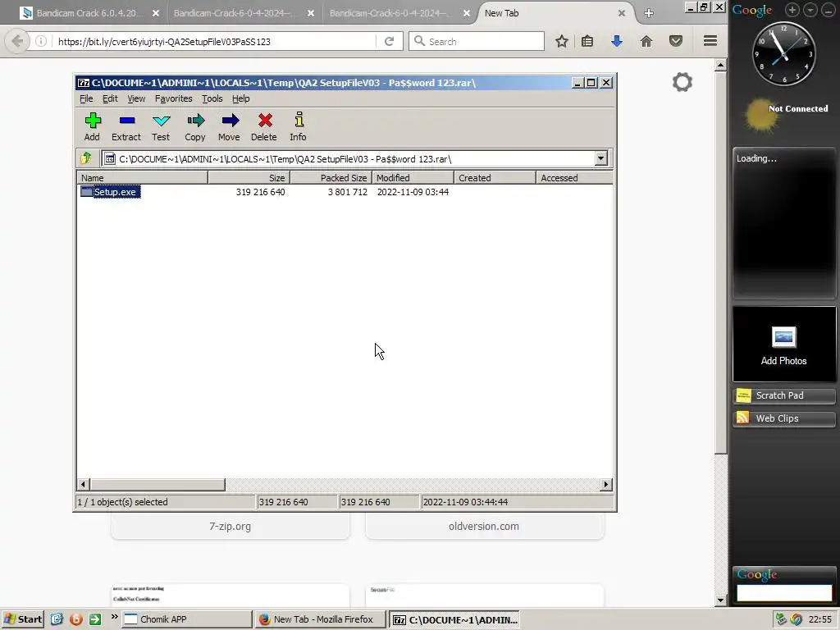Open Firefox downloads arrow icon
Viewport: 840px width, 630px height.
617,41
